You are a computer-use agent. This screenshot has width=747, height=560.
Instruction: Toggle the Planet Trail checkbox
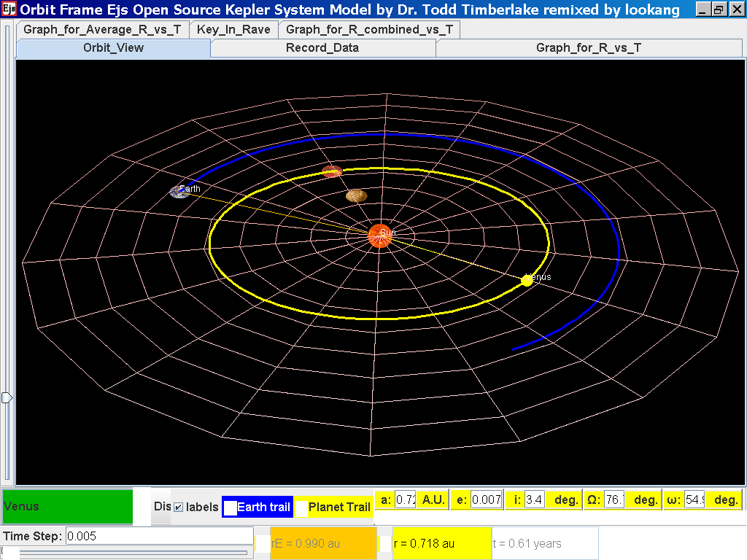(301, 508)
